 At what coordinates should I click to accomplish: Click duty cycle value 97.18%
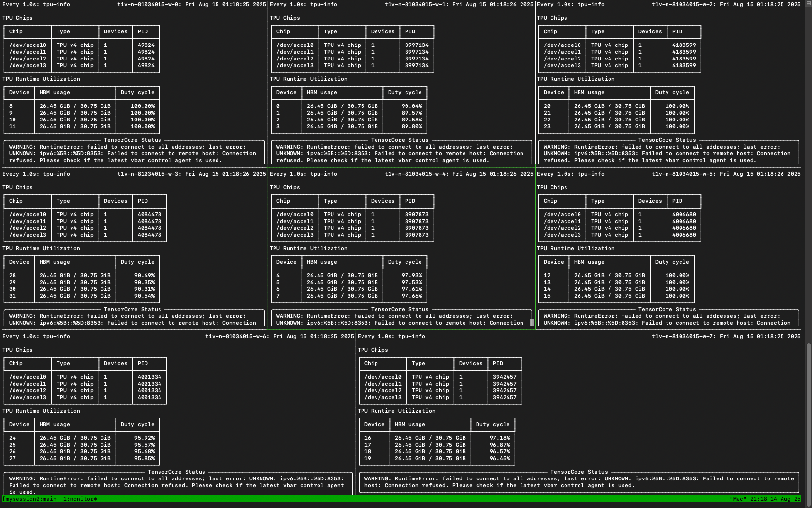pyautogui.click(x=500, y=438)
